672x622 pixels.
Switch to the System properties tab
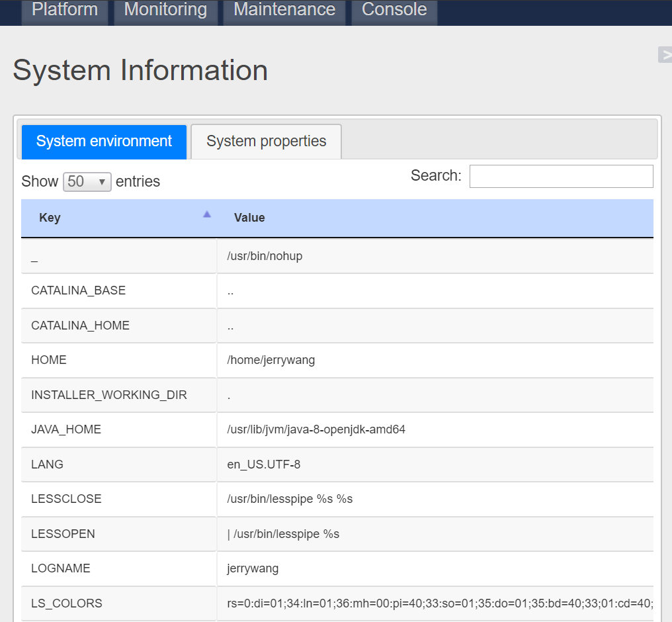(265, 141)
